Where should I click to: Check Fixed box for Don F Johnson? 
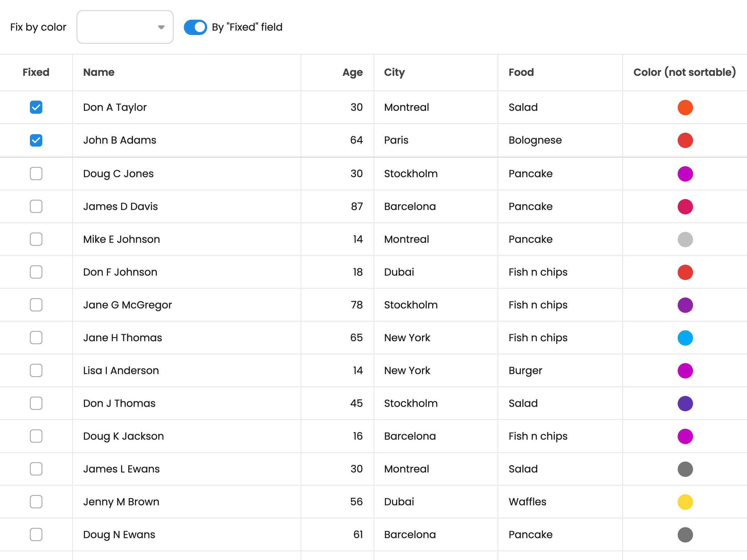[x=36, y=272]
